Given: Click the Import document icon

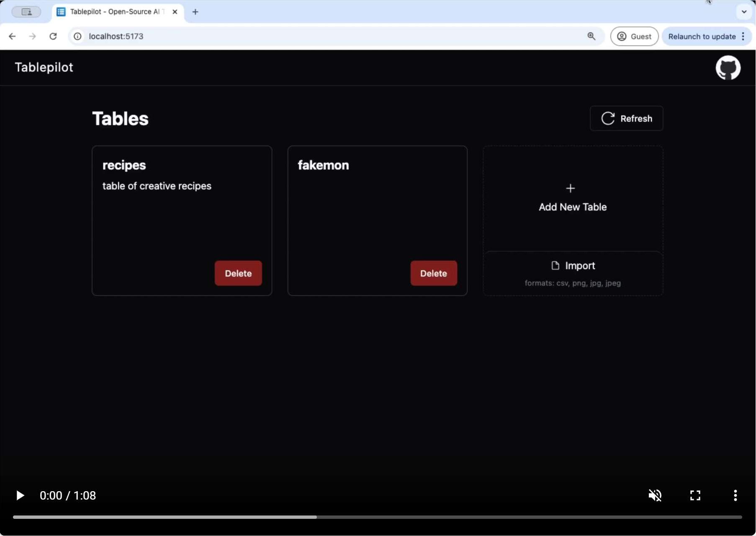Looking at the screenshot, I should (555, 265).
